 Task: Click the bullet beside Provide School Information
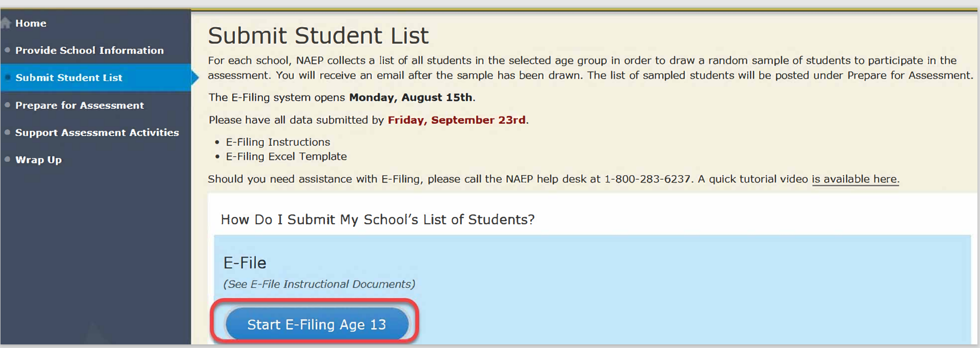pyautogui.click(x=7, y=50)
